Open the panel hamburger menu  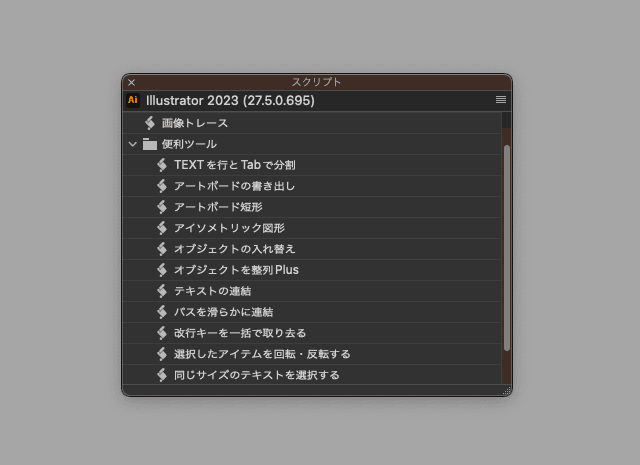click(x=501, y=100)
